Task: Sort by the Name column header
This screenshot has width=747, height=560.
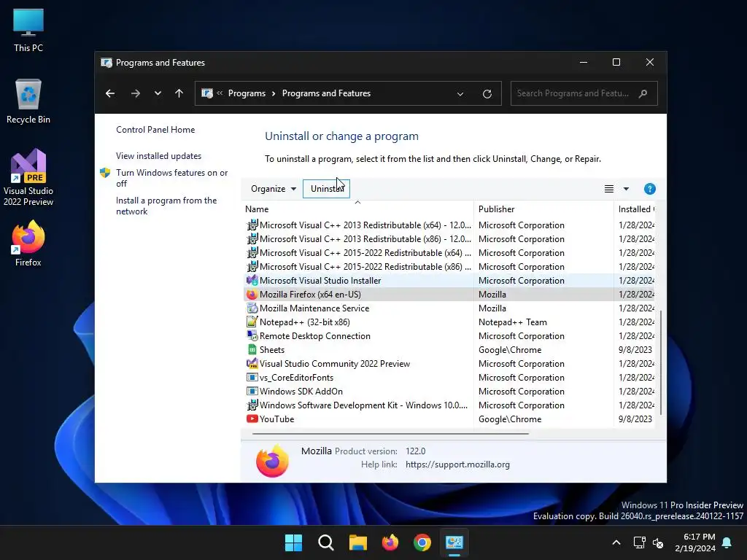Action: [x=357, y=209]
